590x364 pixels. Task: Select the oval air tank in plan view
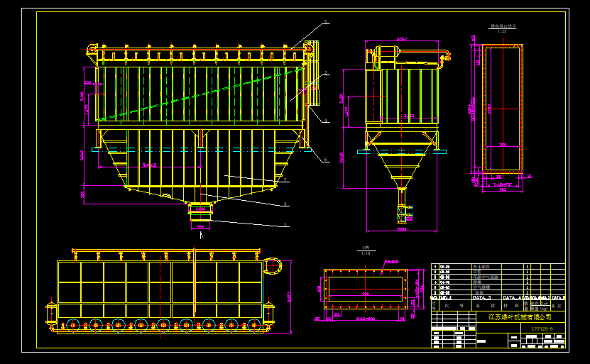tap(272, 266)
